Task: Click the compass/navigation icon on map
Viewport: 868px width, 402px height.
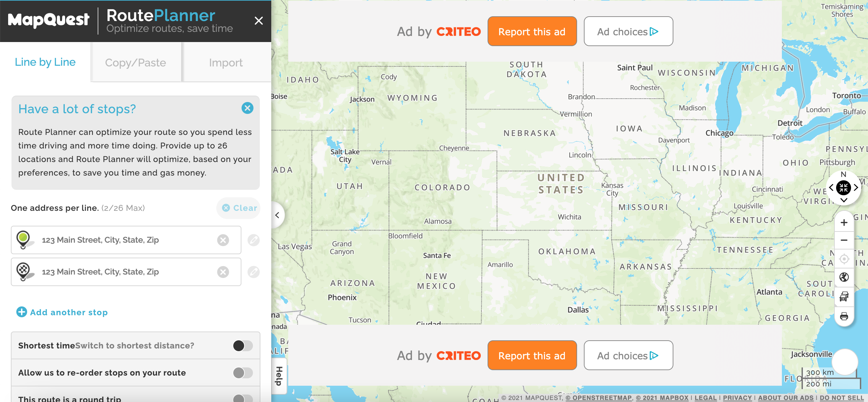Action: click(844, 187)
